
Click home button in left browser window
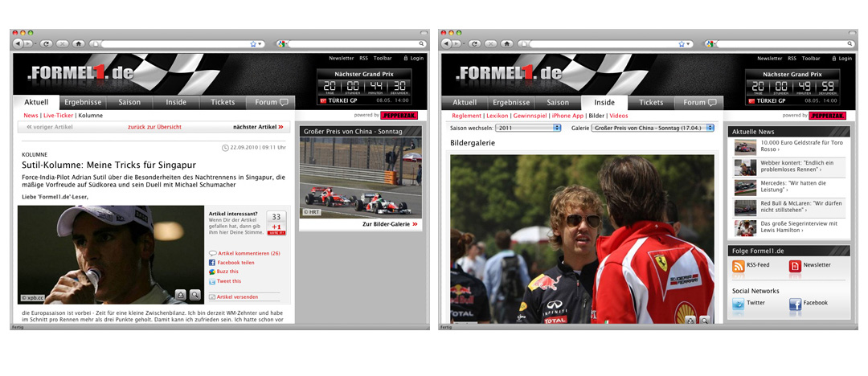pyautogui.click(x=79, y=43)
